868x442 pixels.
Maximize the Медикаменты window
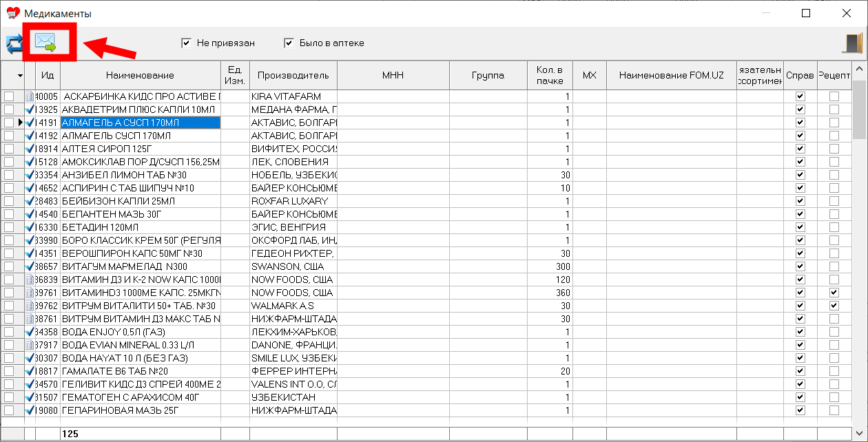806,13
